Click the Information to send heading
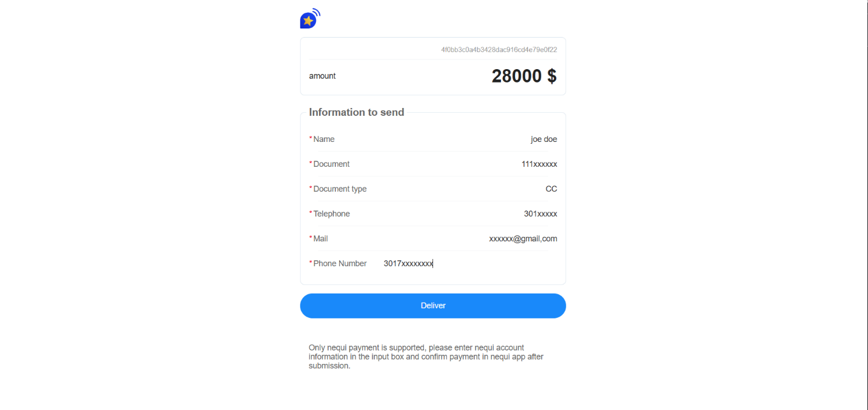 [356, 112]
